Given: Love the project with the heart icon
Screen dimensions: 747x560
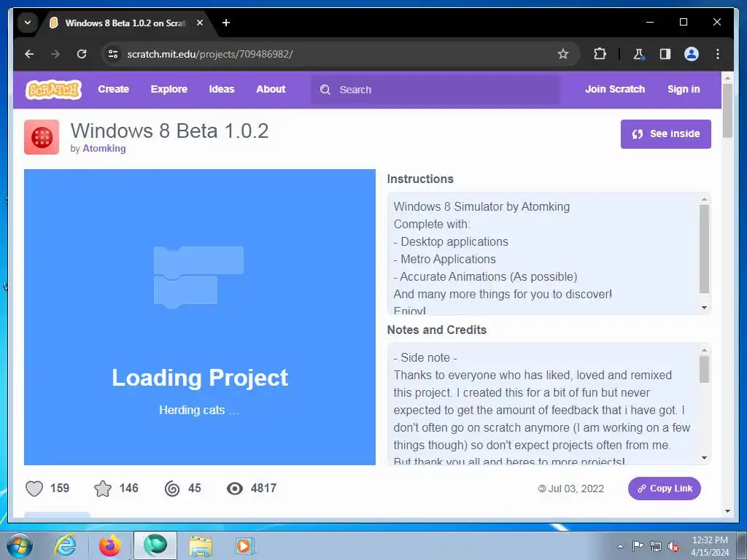Looking at the screenshot, I should pos(34,489).
